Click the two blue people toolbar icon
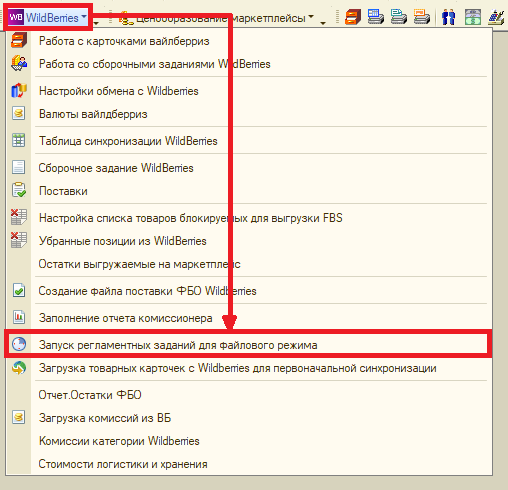Screen dimensions: 508x490 pyautogui.click(x=448, y=17)
